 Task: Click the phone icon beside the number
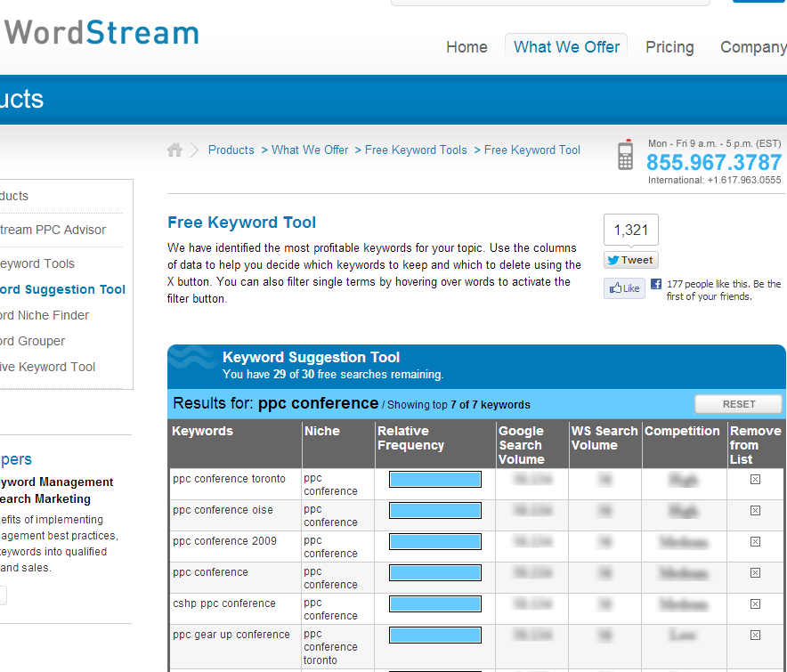pos(625,155)
